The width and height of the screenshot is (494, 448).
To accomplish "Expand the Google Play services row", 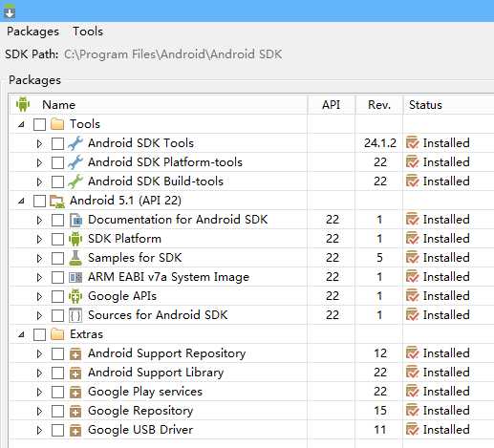I will click(39, 392).
